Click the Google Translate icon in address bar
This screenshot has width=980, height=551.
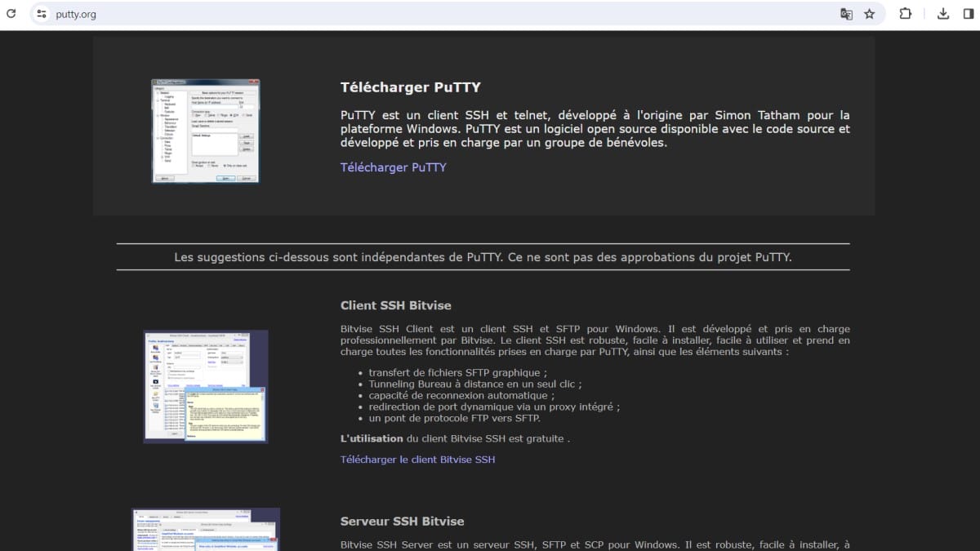coord(847,14)
